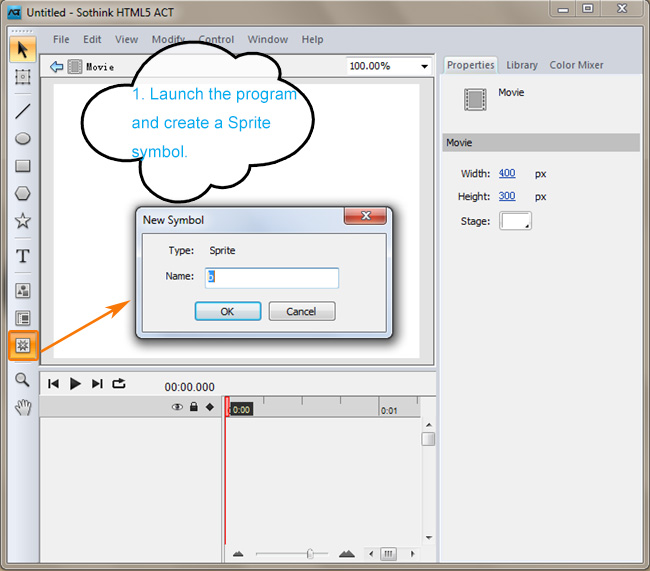650x571 pixels.
Task: Select the Hand pan tool
Action: tap(23, 407)
